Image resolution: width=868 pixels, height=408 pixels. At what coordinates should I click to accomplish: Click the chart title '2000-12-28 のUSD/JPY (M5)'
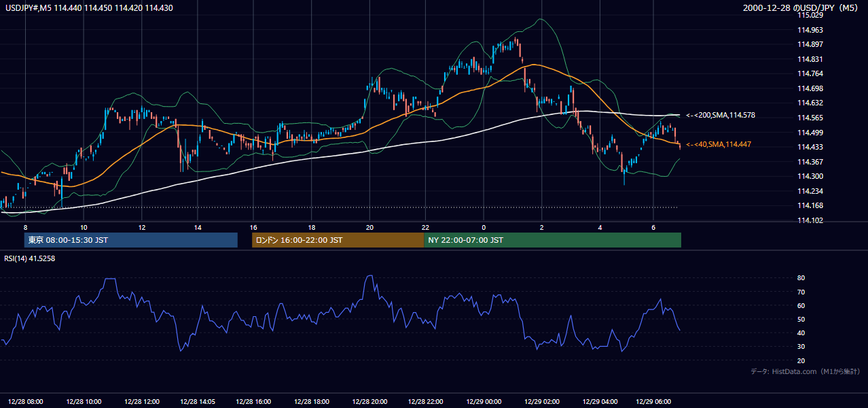[x=801, y=7]
